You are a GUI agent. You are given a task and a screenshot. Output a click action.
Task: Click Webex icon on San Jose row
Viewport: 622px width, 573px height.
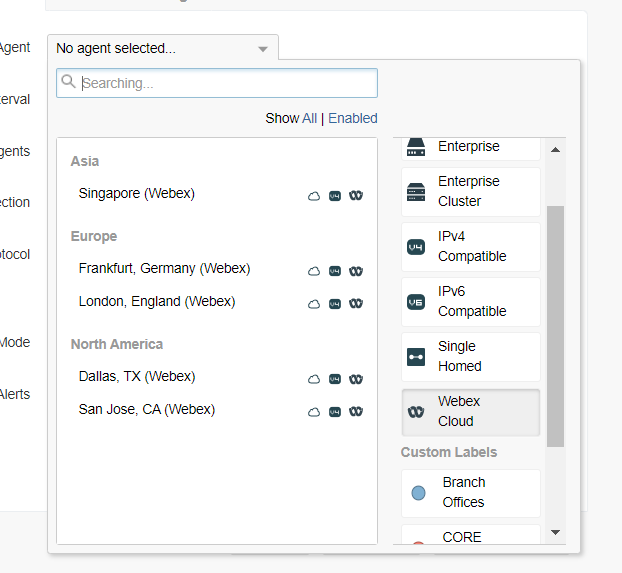356,412
